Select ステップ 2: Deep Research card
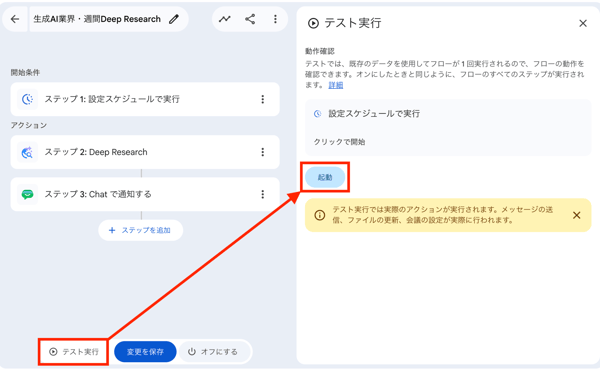The height and width of the screenshot is (374, 600). (x=145, y=152)
